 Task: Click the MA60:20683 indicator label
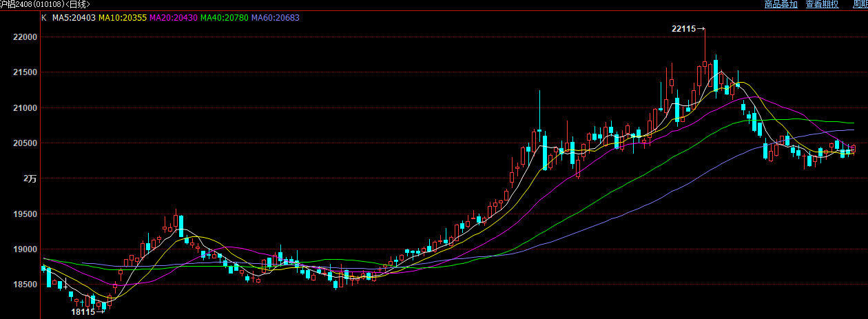click(275, 17)
